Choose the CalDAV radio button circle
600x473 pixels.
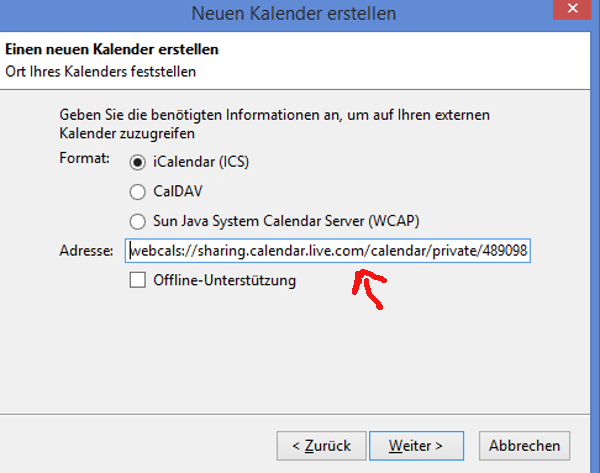click(137, 191)
